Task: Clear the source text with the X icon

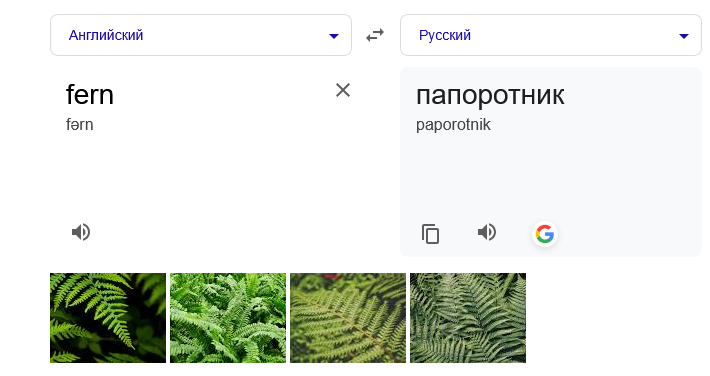Action: pos(343,90)
